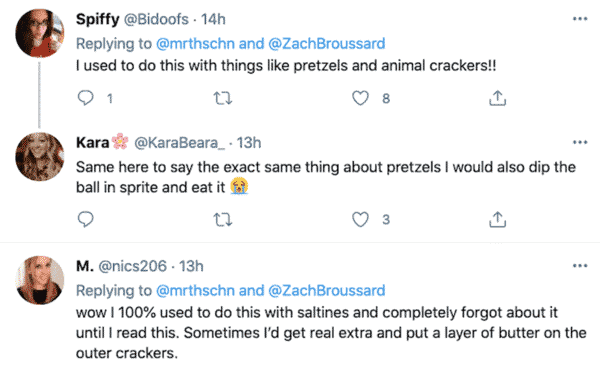The width and height of the screenshot is (600, 368).
Task: Open more options on M.'s tweet
Action: tap(580, 266)
